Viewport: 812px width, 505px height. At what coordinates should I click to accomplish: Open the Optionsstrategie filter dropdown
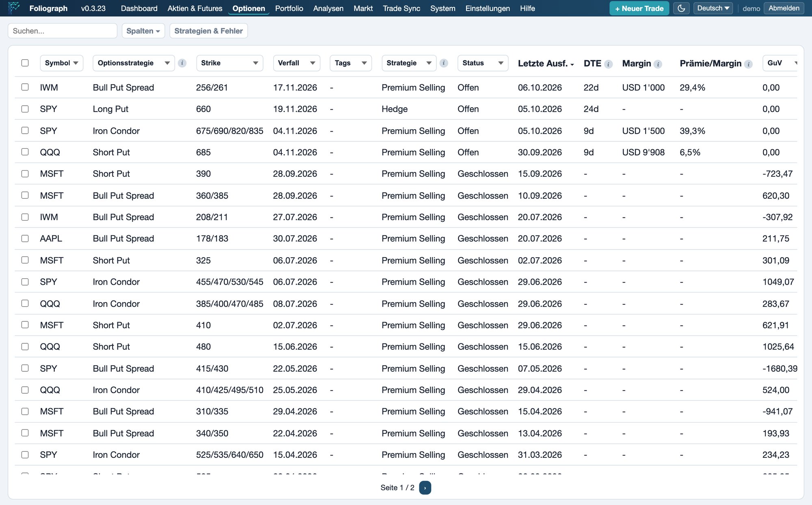(x=134, y=63)
